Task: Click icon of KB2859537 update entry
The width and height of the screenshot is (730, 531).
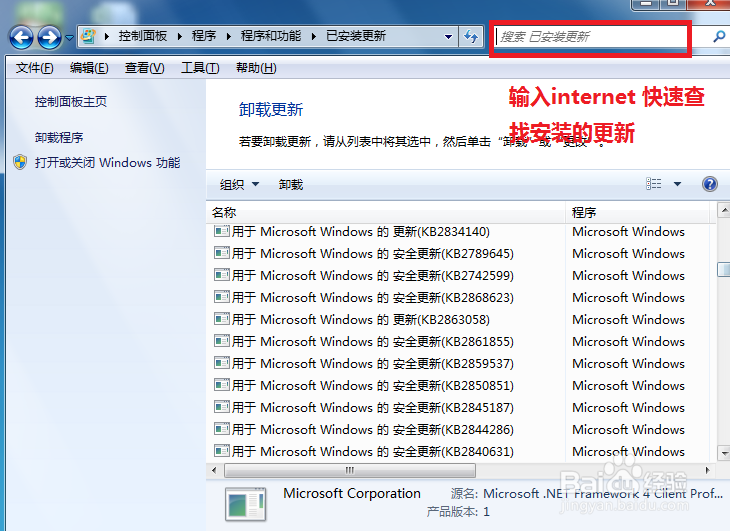Action: pos(222,363)
